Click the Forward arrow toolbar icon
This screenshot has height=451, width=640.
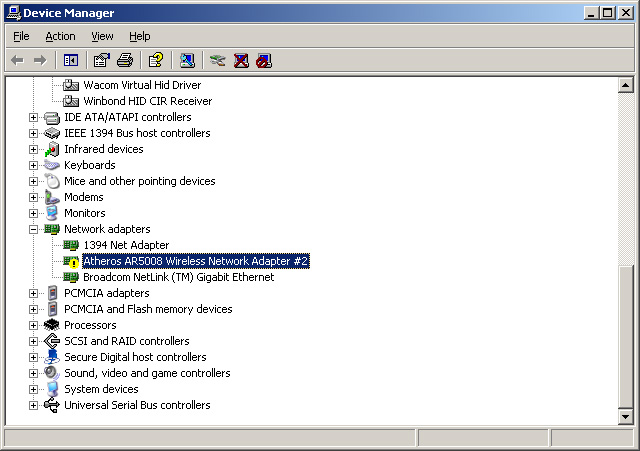40,61
